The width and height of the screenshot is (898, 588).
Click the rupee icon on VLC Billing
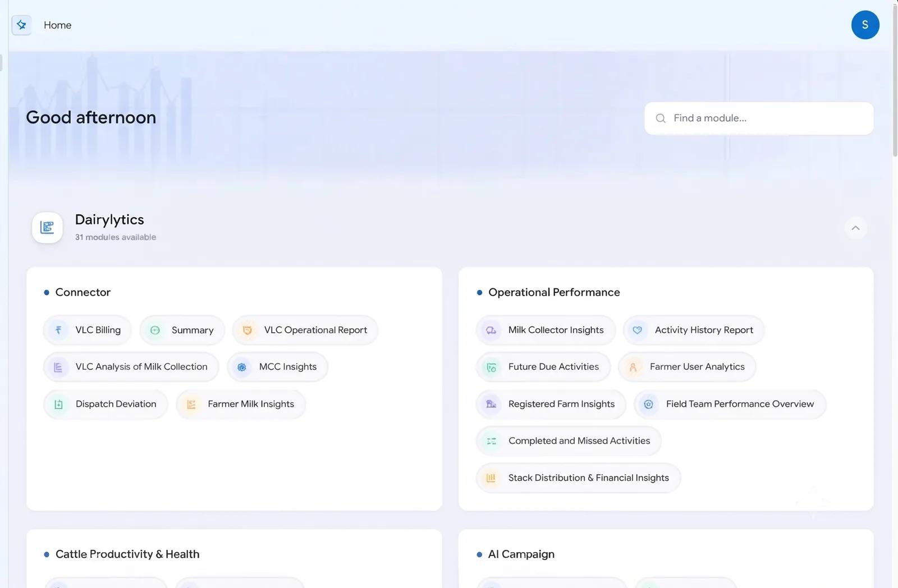[58, 330]
